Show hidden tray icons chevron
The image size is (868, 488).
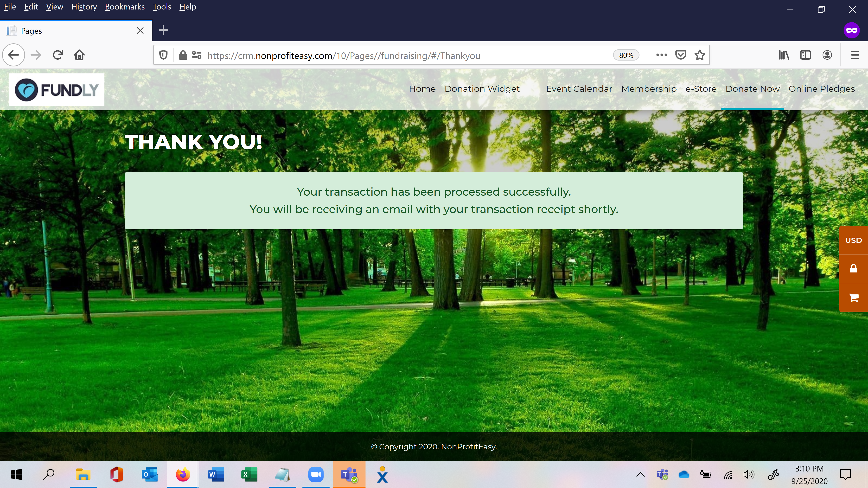pyautogui.click(x=640, y=474)
